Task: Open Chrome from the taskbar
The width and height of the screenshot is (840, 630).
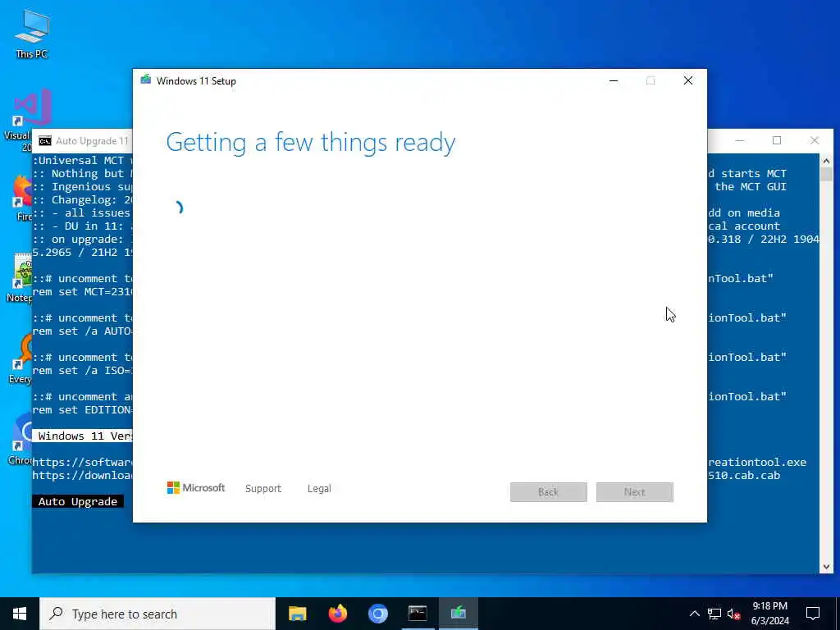Action: 377,614
